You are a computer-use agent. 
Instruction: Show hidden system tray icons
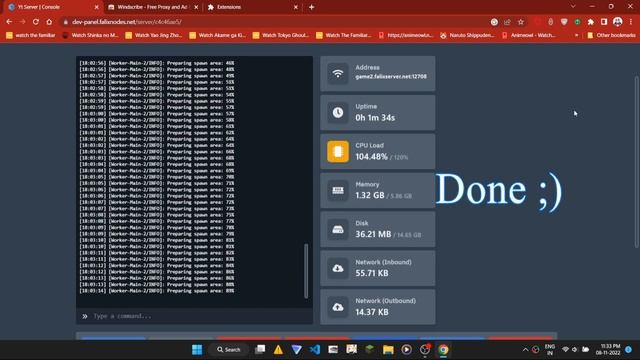[525, 350]
